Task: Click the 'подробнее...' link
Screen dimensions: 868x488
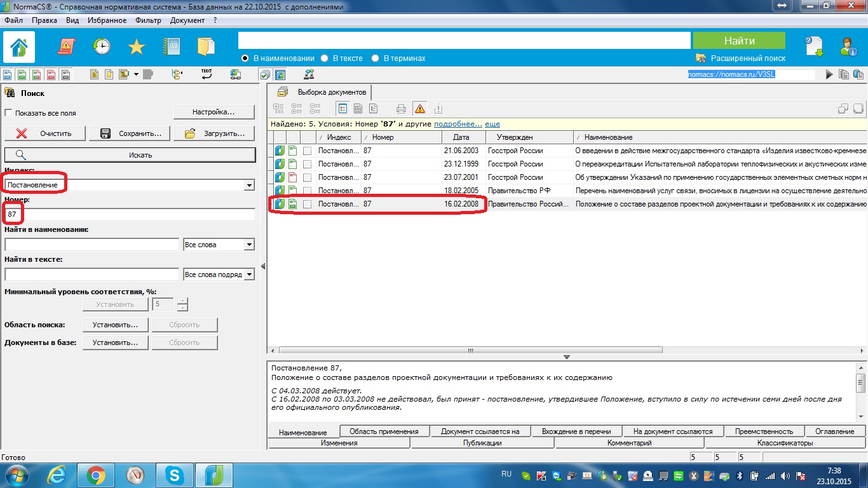Action: (x=458, y=124)
